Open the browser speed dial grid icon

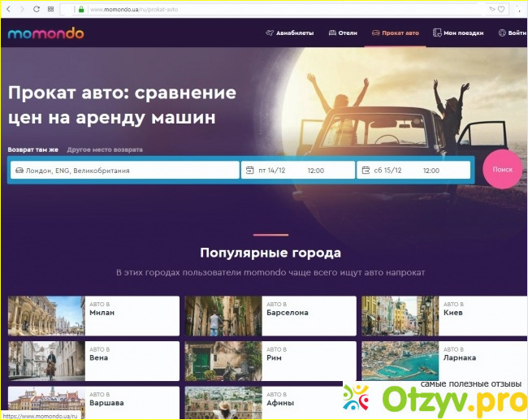[51, 9]
